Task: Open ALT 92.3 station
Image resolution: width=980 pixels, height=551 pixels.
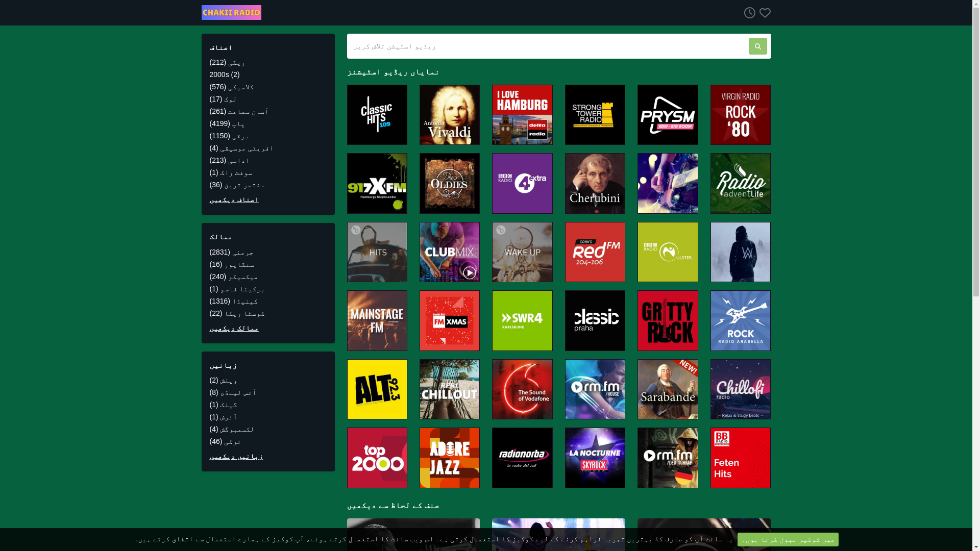Action: pyautogui.click(x=377, y=389)
